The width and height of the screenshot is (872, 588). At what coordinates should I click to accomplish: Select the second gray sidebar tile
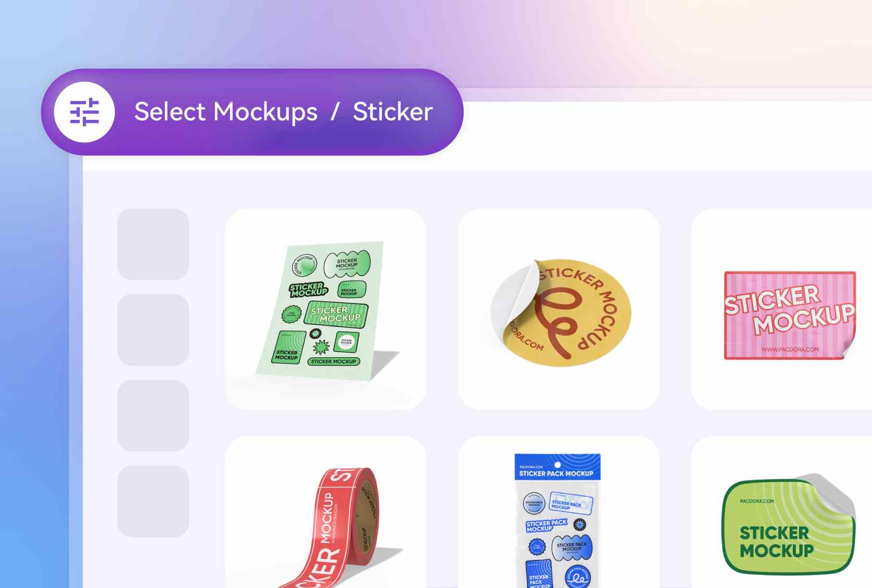click(x=153, y=330)
